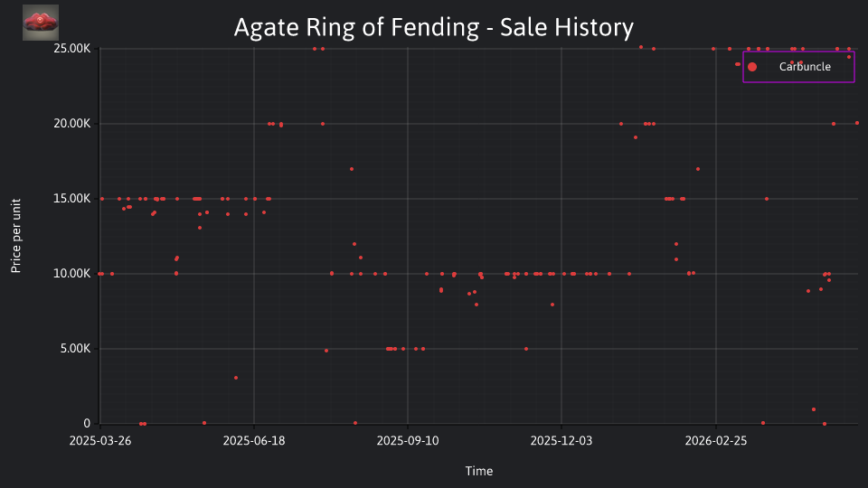
Task: Select the 1K sale point in April 2026
Action: 813,409
